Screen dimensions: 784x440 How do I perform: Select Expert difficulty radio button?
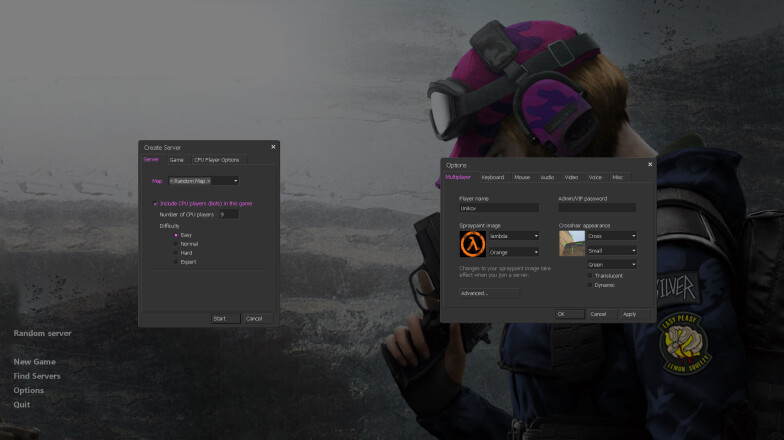tap(176, 262)
